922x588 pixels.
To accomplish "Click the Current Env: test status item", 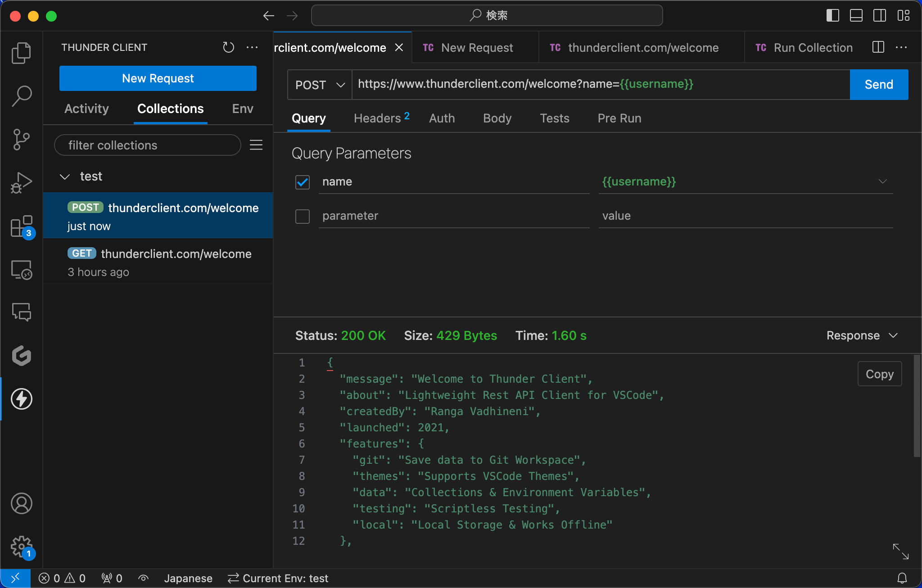I will (278, 578).
